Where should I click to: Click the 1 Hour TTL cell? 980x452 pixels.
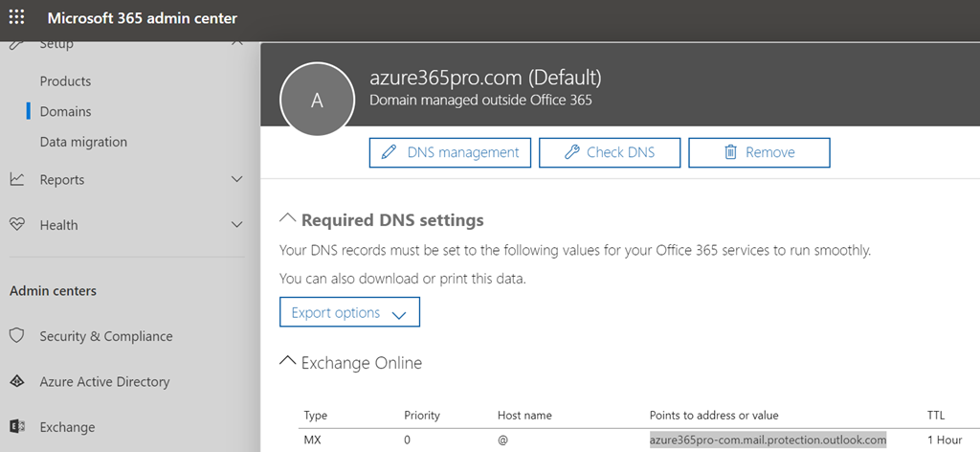[x=945, y=440]
